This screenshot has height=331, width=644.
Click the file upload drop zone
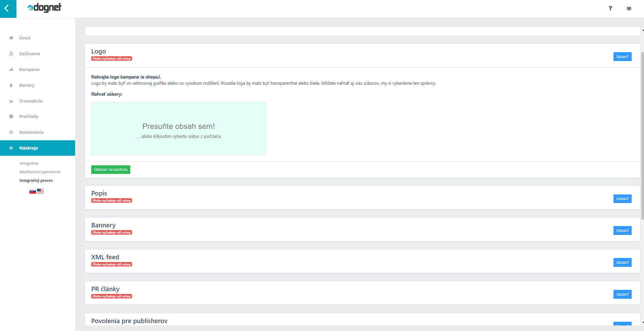(x=178, y=128)
